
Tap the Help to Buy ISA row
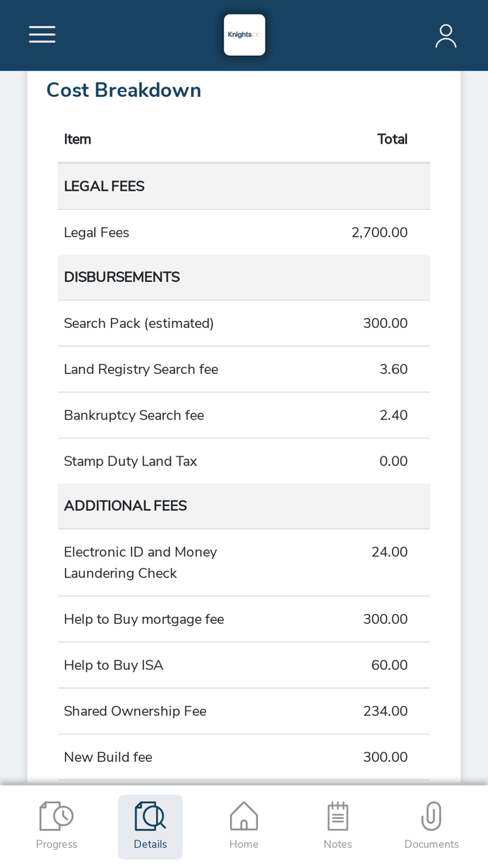(244, 665)
